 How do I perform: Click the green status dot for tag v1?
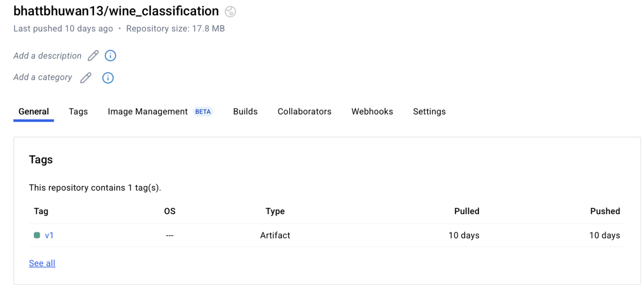coord(37,235)
